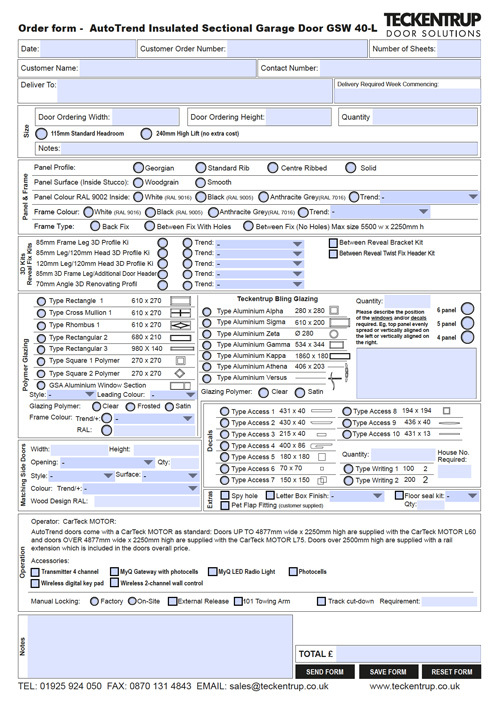The height and width of the screenshot is (708, 500).
Task: Check the Track cut-down option
Action: point(321,601)
